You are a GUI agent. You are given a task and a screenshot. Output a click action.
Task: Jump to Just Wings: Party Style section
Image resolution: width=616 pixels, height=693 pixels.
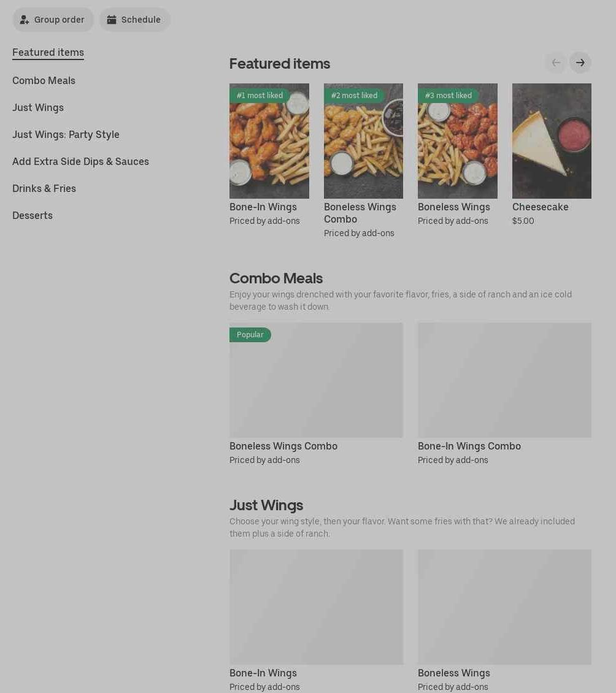[x=66, y=134]
